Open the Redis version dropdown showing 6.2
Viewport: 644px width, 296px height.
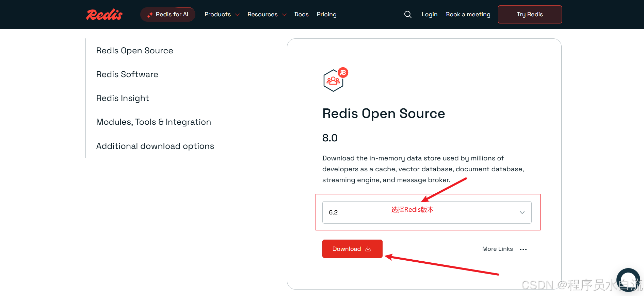pos(427,212)
